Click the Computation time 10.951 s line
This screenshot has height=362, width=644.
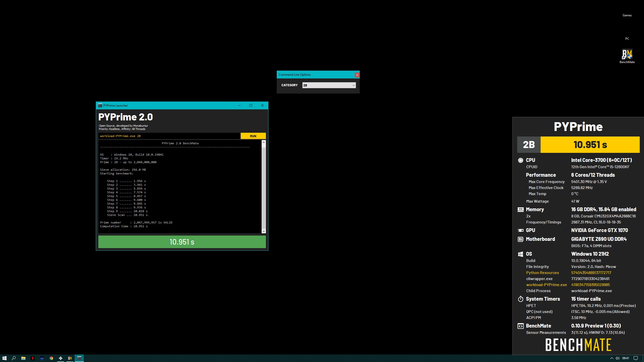[x=124, y=226]
